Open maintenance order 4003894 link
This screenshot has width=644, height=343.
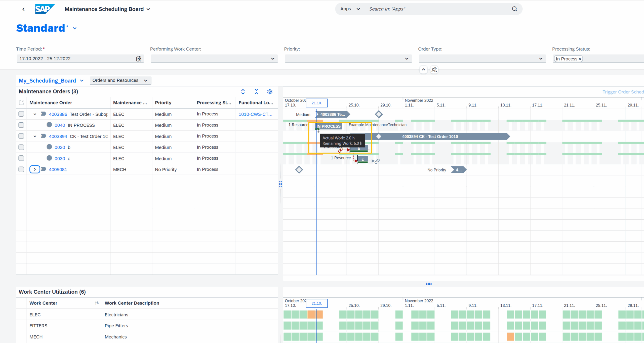point(58,136)
